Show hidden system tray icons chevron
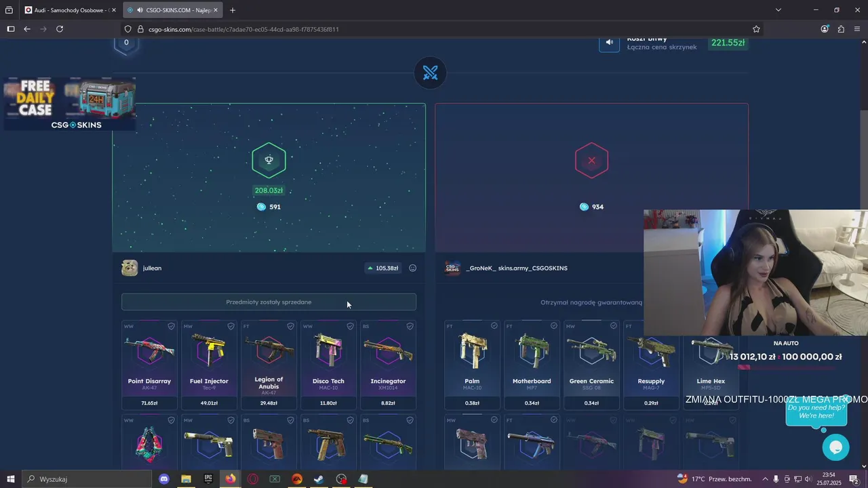 (766, 479)
